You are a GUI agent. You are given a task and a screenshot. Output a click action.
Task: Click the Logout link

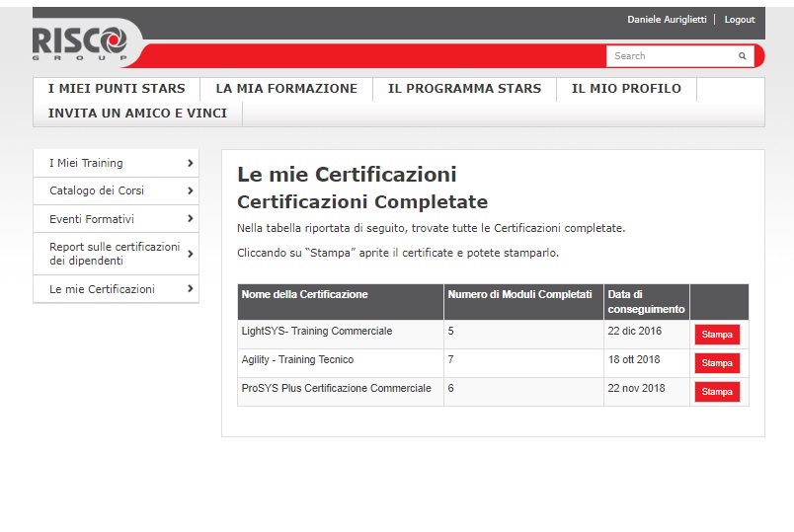coord(740,19)
